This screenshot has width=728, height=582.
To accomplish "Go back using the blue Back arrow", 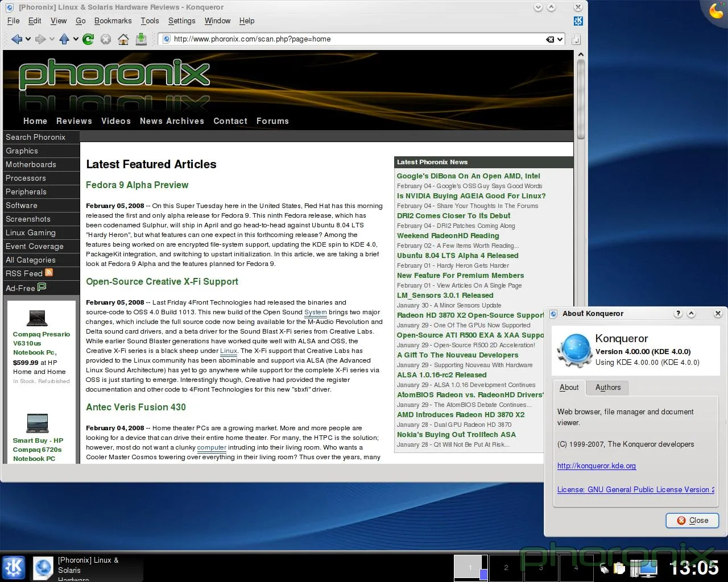I will tap(16, 39).
